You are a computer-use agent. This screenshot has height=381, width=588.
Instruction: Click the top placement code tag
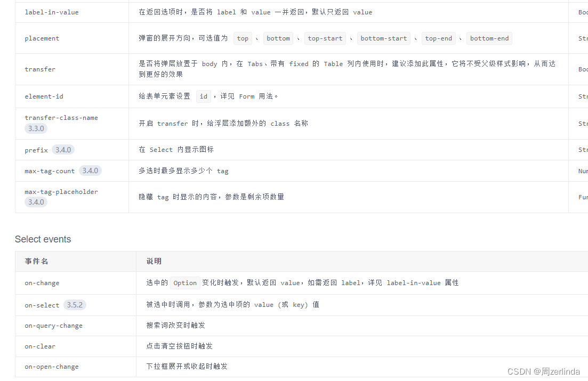pos(243,38)
